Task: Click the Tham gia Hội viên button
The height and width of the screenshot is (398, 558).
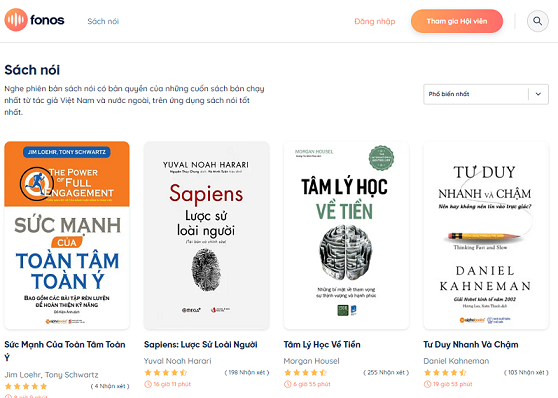Action: click(457, 21)
